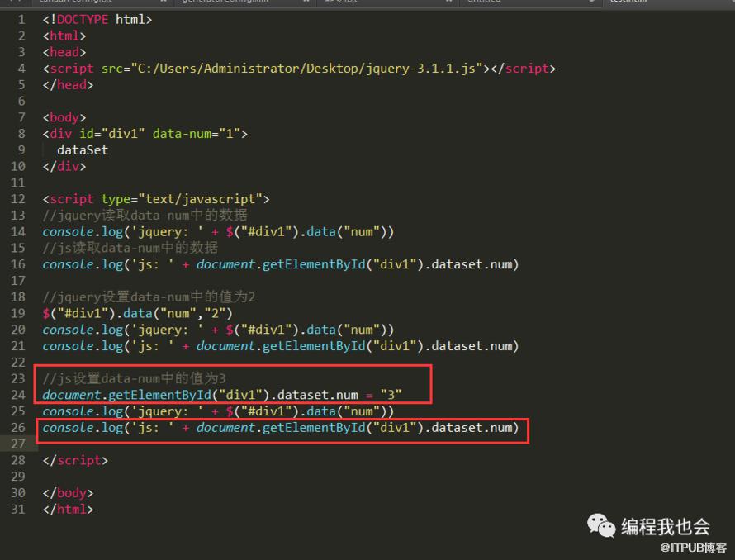Click the $("#div1").data("num","2") statement on line 19
The image size is (735, 560).
(x=137, y=313)
